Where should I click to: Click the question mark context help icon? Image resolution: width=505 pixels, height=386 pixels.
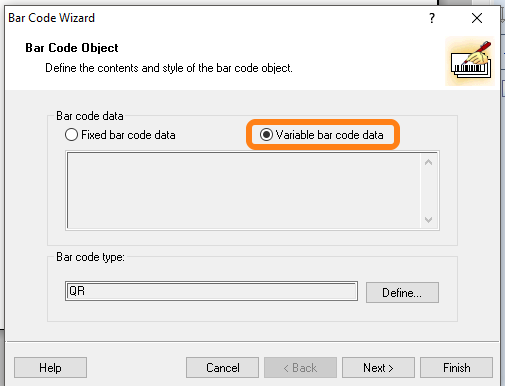coord(432,18)
